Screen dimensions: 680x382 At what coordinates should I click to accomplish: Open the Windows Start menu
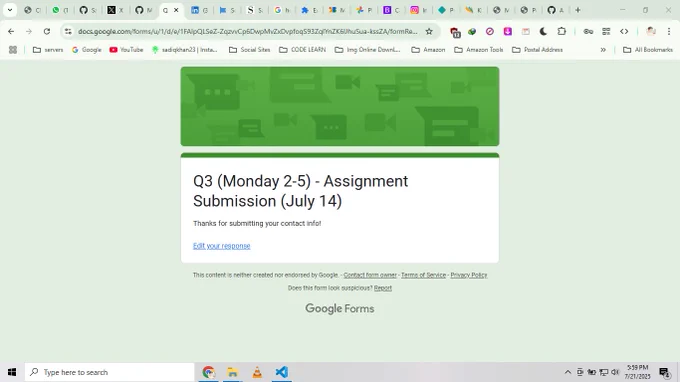[x=12, y=372]
